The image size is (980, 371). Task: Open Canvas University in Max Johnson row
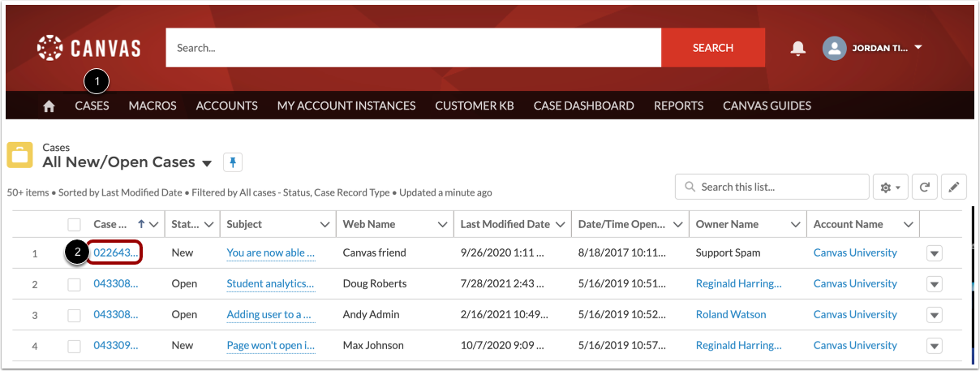coord(855,345)
